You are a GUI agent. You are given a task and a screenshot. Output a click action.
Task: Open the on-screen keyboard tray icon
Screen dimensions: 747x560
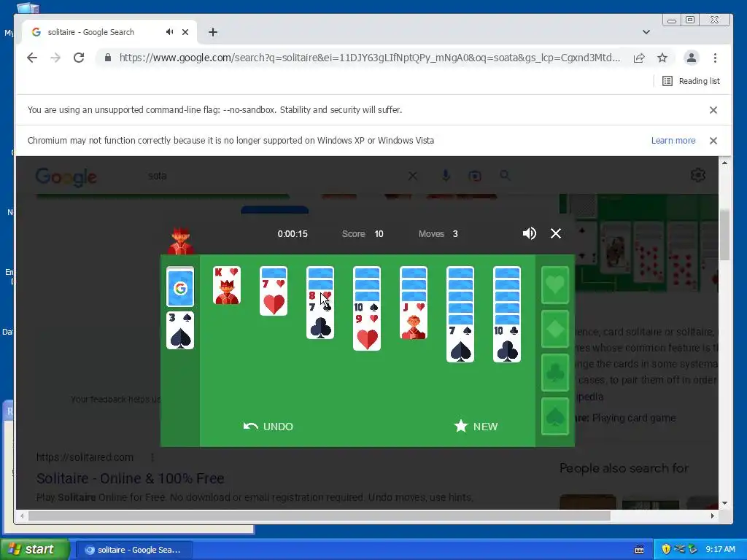point(639,550)
